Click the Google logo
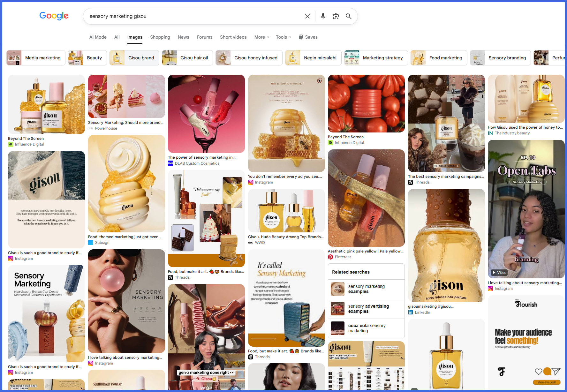Viewport: 567px width, 392px height. (54, 16)
